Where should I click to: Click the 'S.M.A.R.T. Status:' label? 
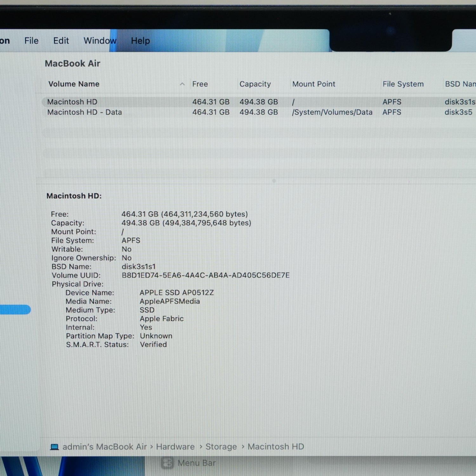[x=97, y=345]
